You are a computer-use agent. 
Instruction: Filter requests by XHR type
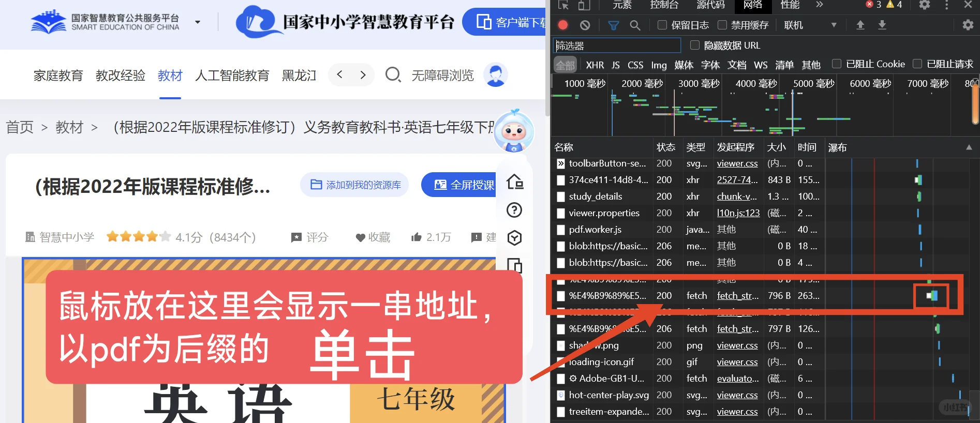595,65
